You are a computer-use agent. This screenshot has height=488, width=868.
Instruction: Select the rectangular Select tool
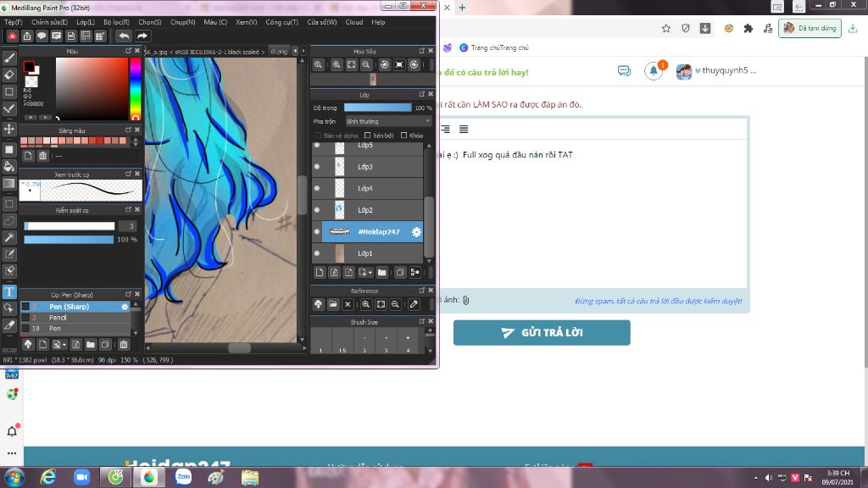click(x=8, y=204)
